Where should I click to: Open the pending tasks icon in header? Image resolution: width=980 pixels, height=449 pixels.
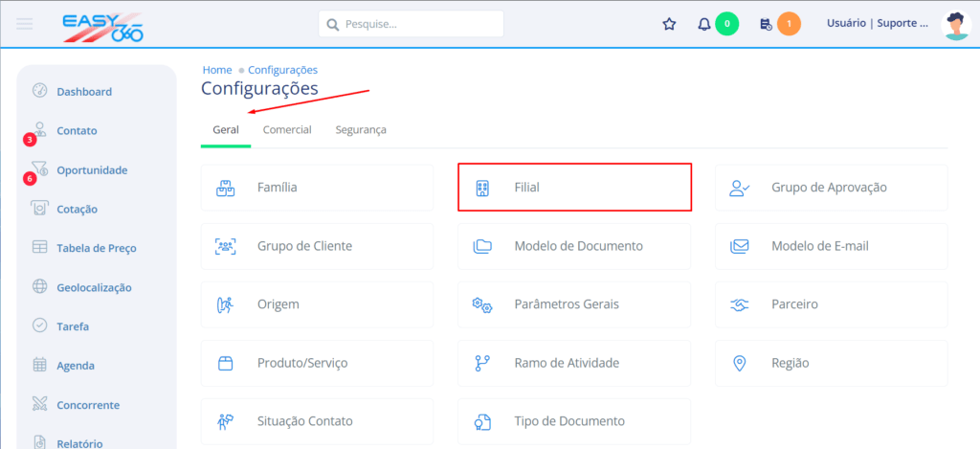(767, 24)
